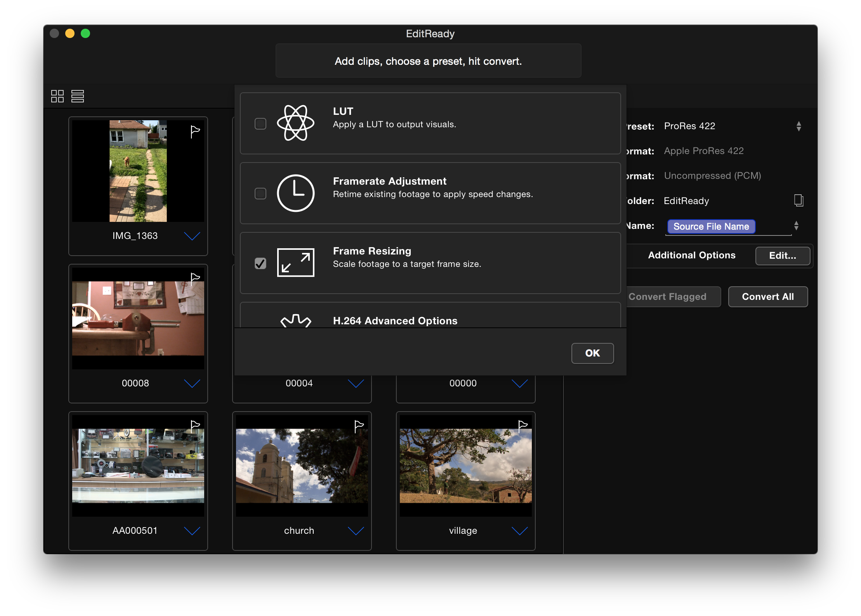Open the file name token stepper

(796, 226)
